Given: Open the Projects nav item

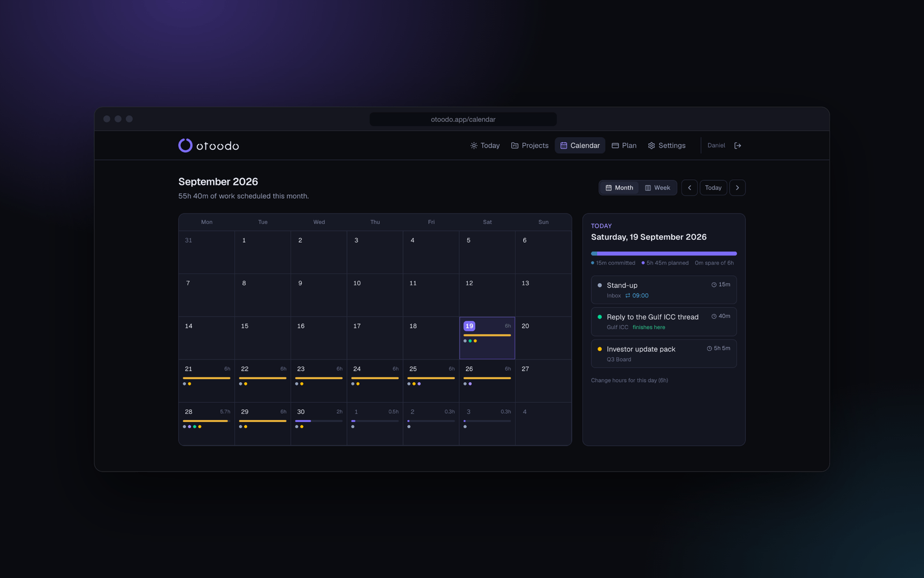Looking at the screenshot, I should (x=530, y=146).
